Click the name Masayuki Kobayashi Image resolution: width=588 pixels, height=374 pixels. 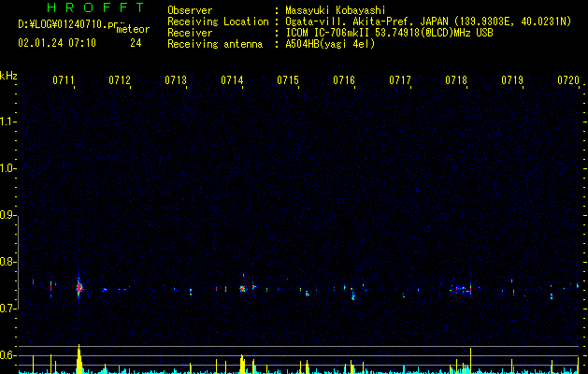[336, 10]
